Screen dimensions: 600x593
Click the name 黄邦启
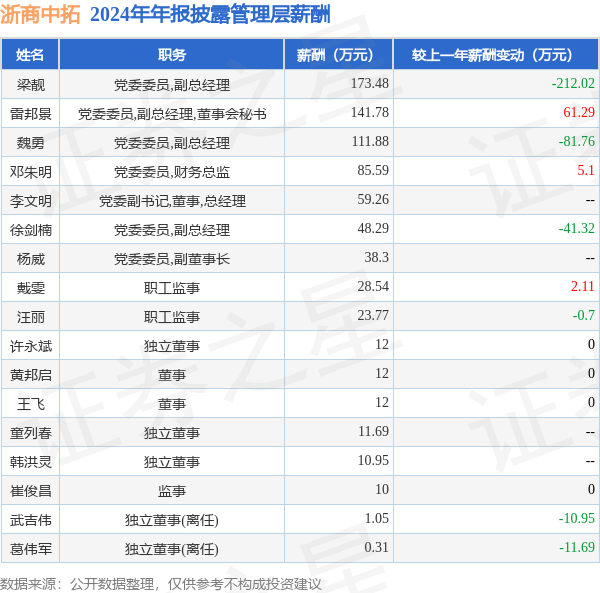(31, 375)
